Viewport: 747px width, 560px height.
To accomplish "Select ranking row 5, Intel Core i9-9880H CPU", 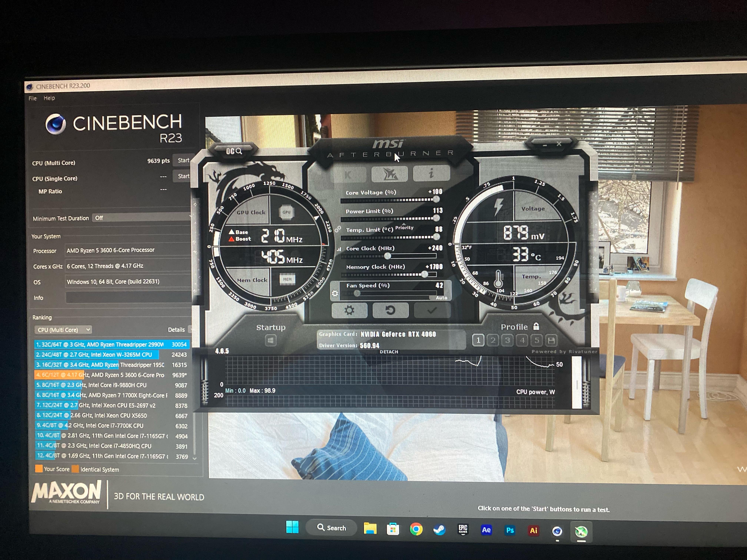I will [x=112, y=385].
